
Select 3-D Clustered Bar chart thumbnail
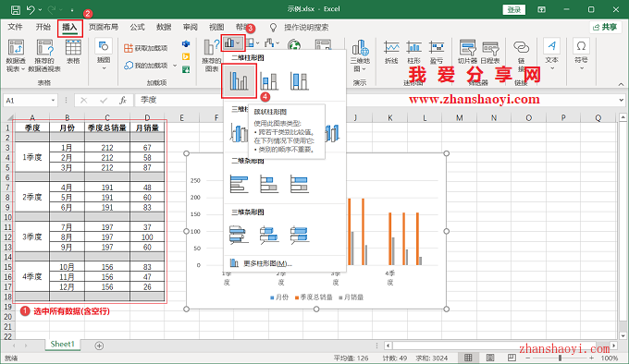click(239, 235)
